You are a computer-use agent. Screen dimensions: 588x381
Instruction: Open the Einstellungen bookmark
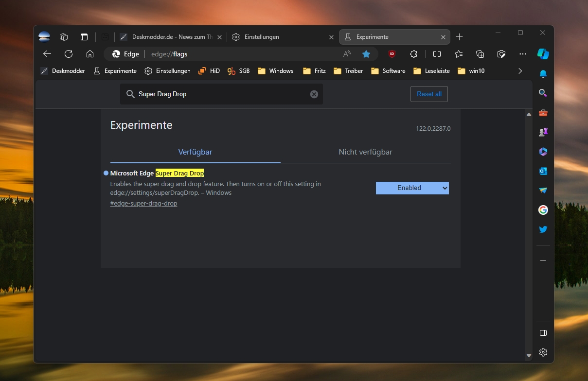point(167,71)
